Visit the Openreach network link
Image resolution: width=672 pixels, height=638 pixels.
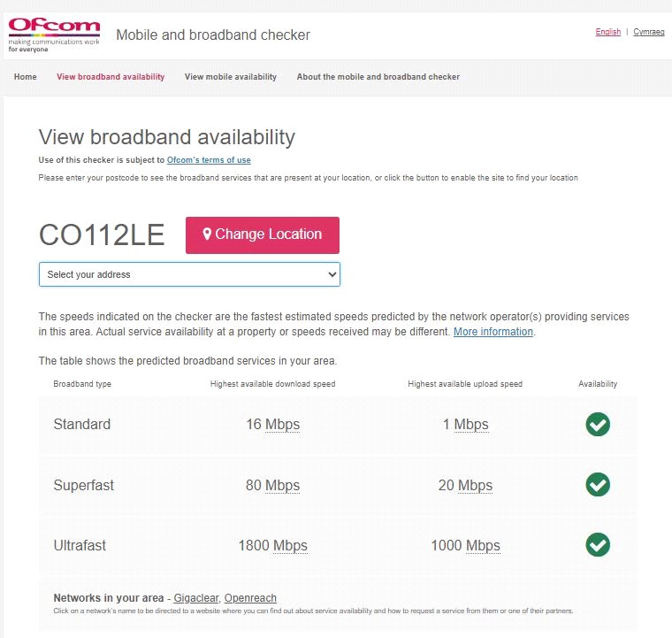(x=250, y=598)
